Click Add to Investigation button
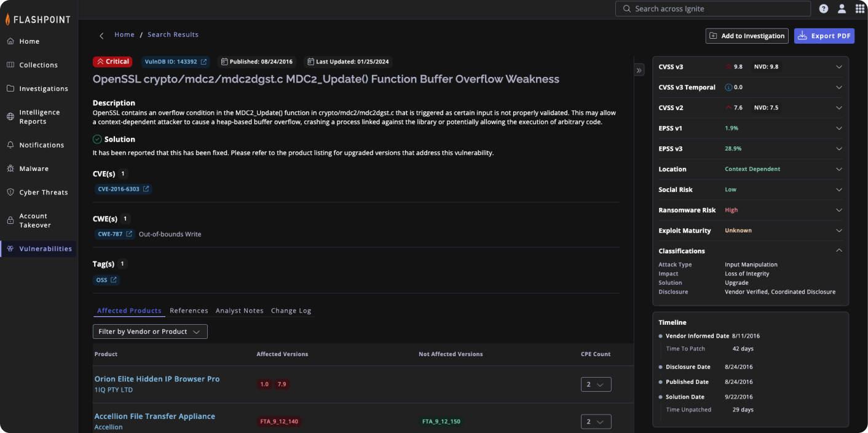Image resolution: width=868 pixels, height=433 pixels. tap(747, 36)
